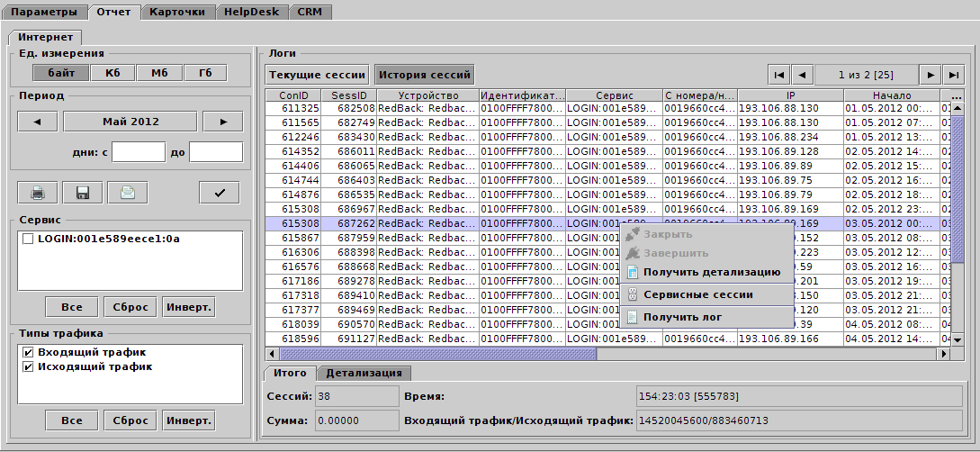Screen dimensions: 980x452
Task: Click the 'дни: с' start day field
Action: [x=138, y=152]
